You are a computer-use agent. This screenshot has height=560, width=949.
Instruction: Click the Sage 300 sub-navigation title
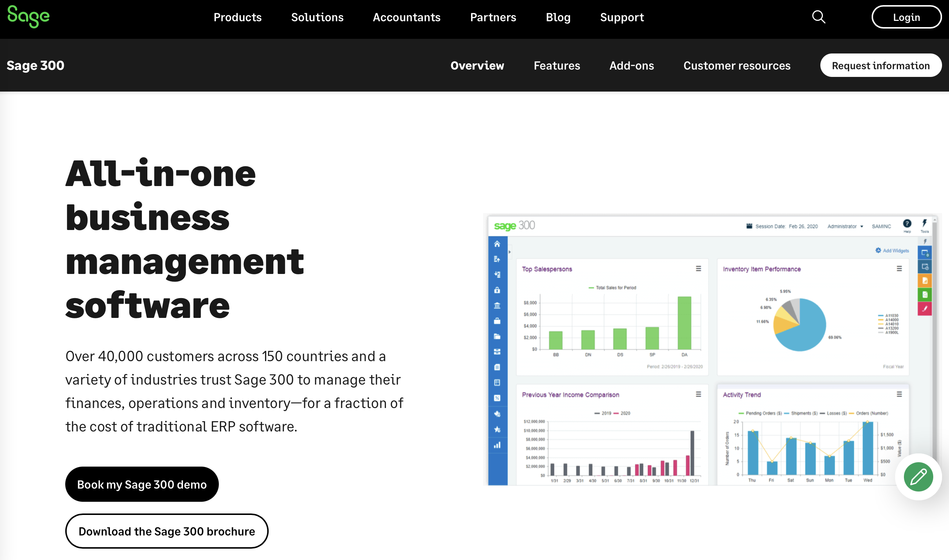pyautogui.click(x=36, y=65)
